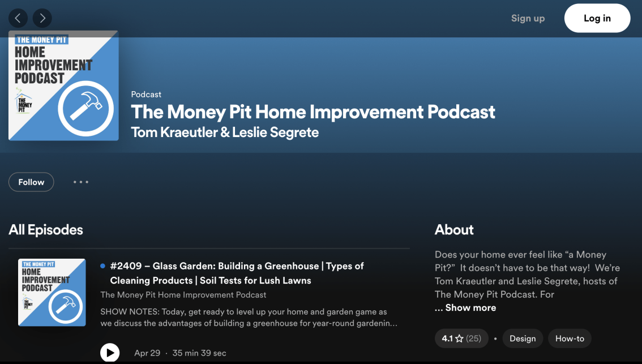Select the How-to category tag

[569, 339]
